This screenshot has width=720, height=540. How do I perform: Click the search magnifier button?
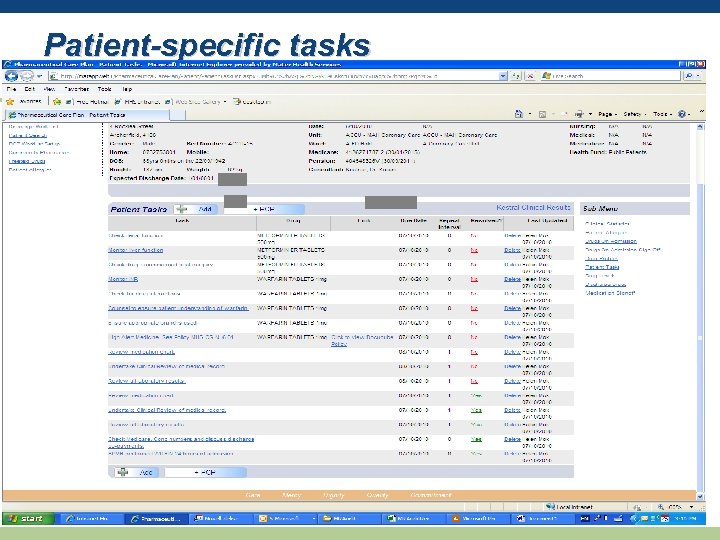[689, 76]
